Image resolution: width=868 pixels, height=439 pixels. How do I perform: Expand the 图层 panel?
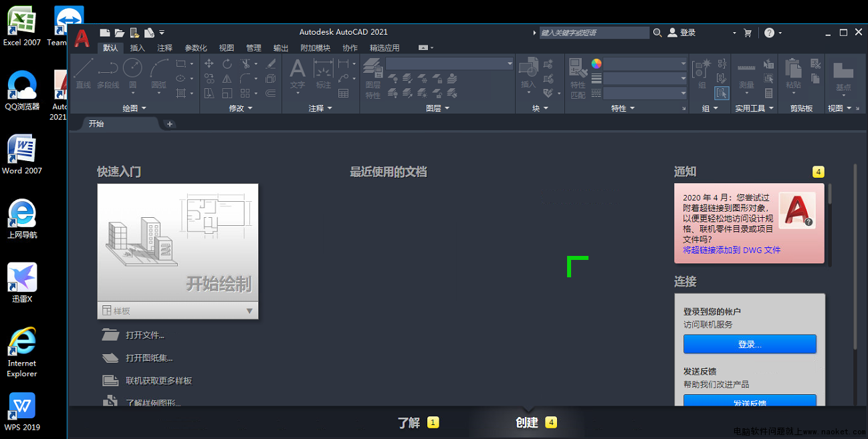click(x=437, y=108)
